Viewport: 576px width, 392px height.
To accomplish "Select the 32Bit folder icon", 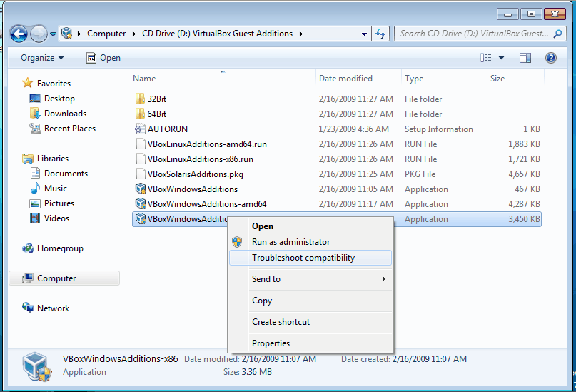I will (x=141, y=99).
